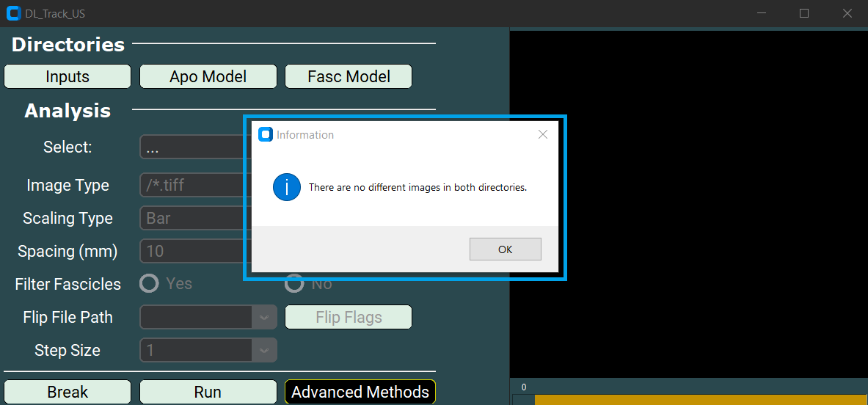
Task: Click the Fasc Model button
Action: (349, 77)
